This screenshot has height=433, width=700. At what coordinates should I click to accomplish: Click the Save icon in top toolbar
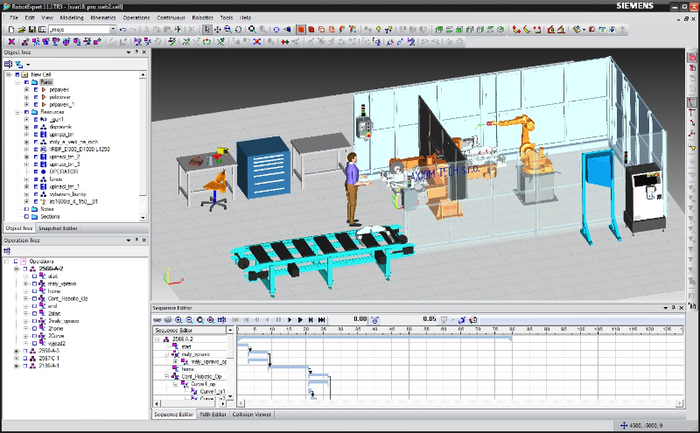tap(32, 29)
